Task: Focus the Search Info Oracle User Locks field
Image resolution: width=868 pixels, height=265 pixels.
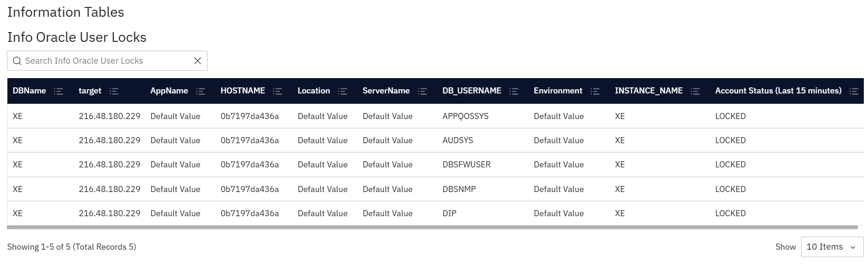Action: [x=107, y=61]
